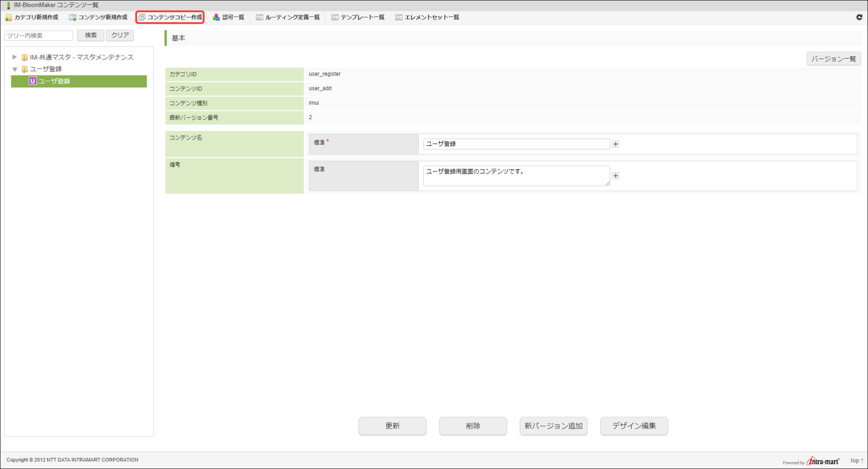Screen dimensions: 868x469
Task: Open テンプレート一覧 menu item
Action: pos(358,17)
